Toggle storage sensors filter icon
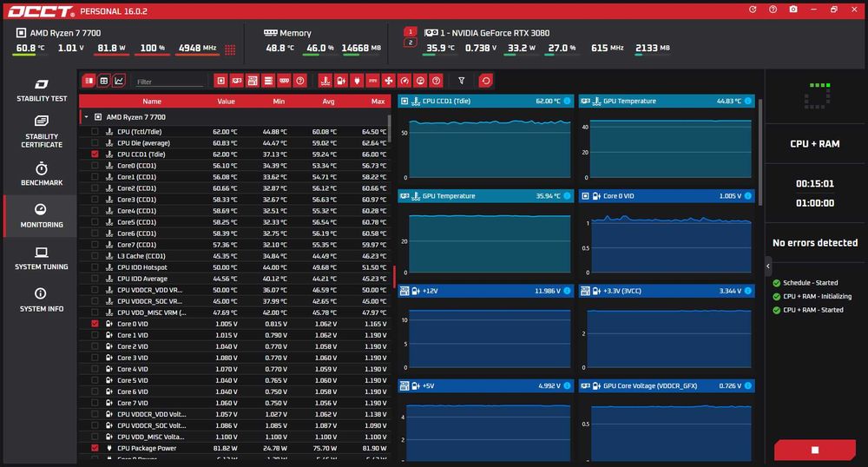The image size is (868, 467). coord(268,81)
